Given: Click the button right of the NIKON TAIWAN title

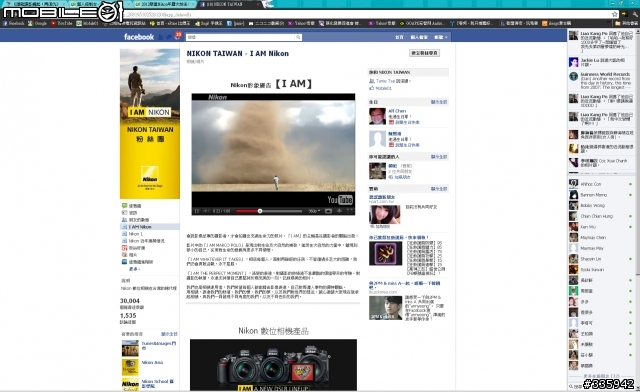Looking at the screenshot, I should tap(424, 53).
